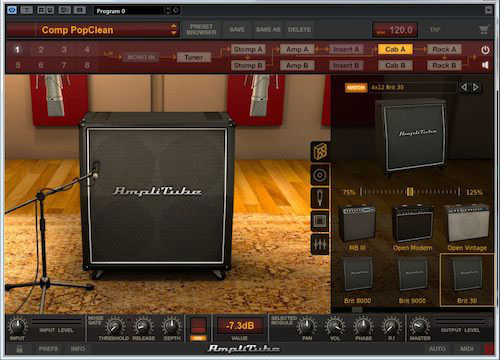Toggle the power bypass icon
Screen dimensions: 500x360
click(485, 50)
